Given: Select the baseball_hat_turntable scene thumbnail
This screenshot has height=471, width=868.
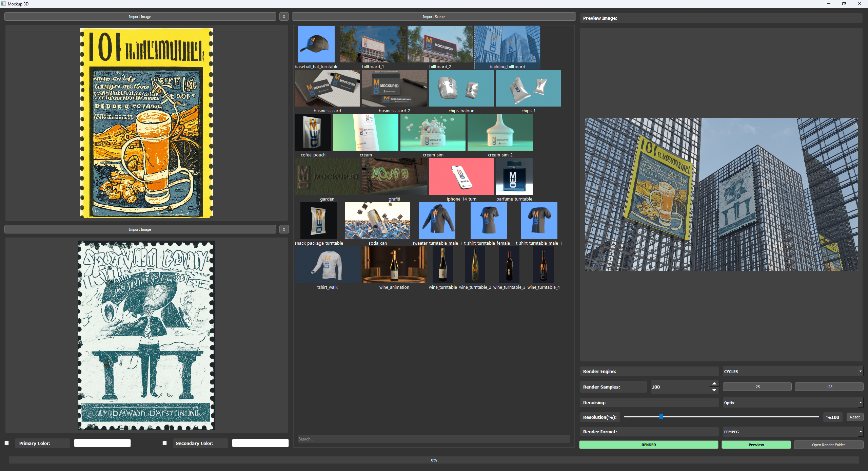Looking at the screenshot, I should [316, 44].
